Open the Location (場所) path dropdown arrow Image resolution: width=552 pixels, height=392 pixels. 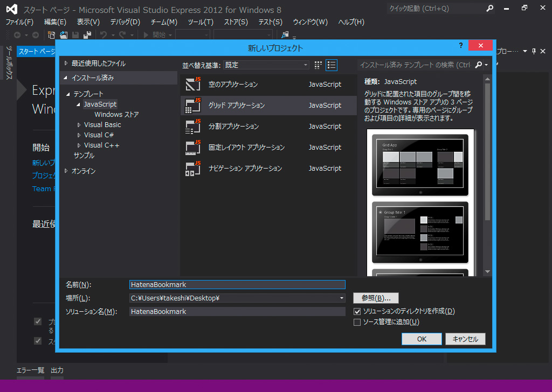(x=341, y=298)
